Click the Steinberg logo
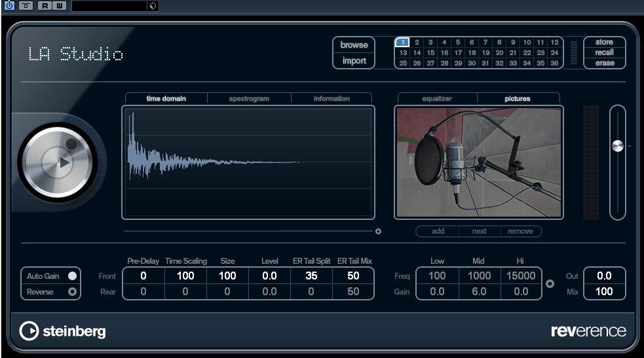 pos(62,331)
